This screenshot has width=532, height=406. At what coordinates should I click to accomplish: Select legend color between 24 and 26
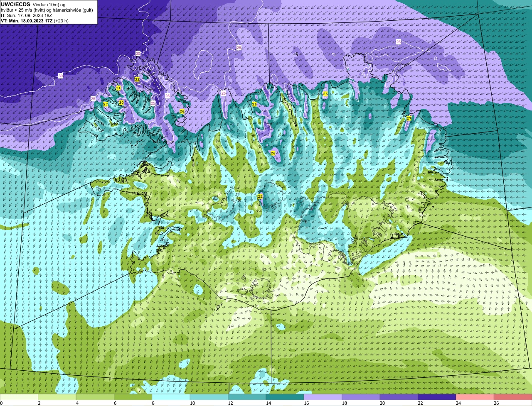pos(475,397)
